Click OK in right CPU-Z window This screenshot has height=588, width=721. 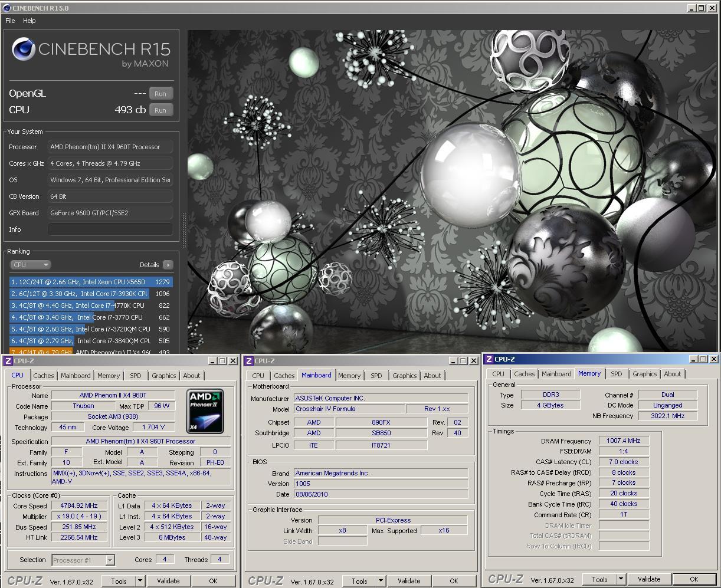click(694, 579)
